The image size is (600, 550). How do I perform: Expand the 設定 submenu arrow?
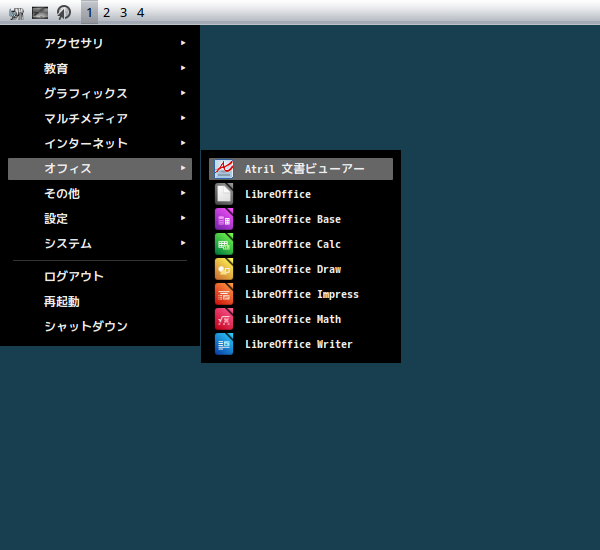pyautogui.click(x=183, y=218)
